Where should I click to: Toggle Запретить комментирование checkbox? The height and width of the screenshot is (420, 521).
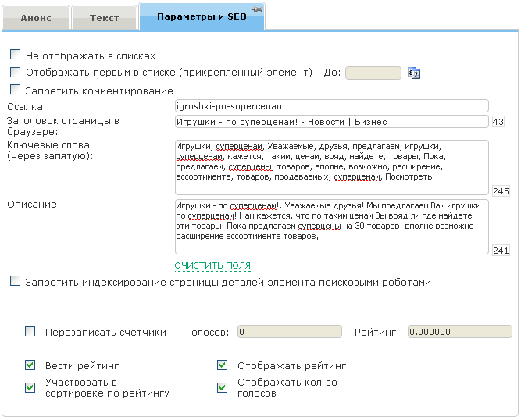coord(16,90)
